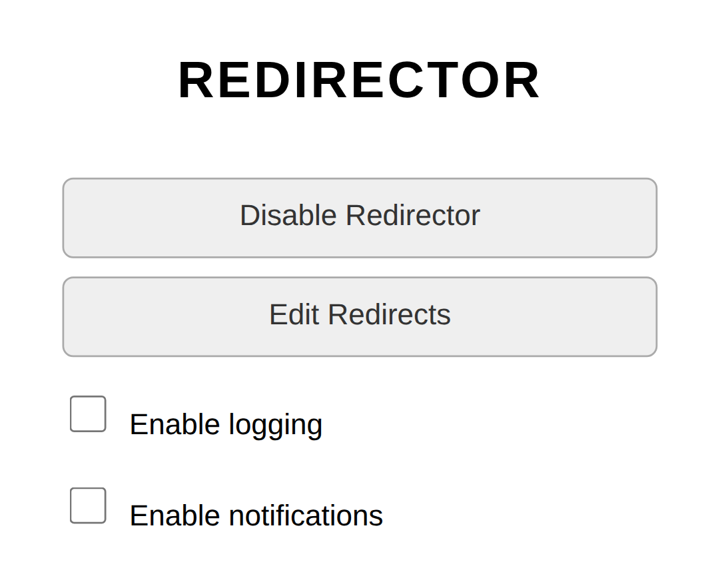
Task: Toggle notifications with its square checkbox
Action: (88, 505)
